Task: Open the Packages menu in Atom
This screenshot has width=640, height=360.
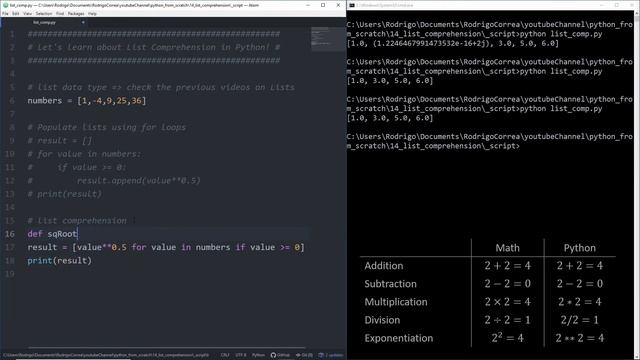Action: (x=76, y=13)
